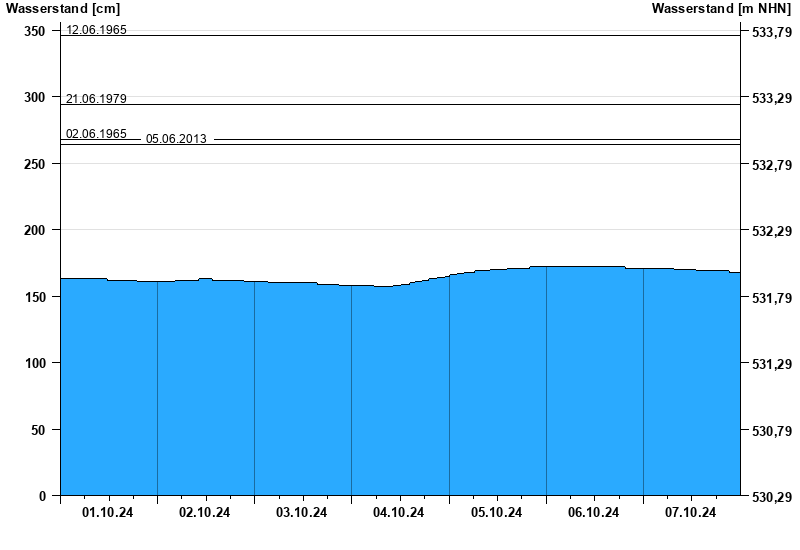Click the Wasserstand [m NHN] axis title

click(x=721, y=9)
